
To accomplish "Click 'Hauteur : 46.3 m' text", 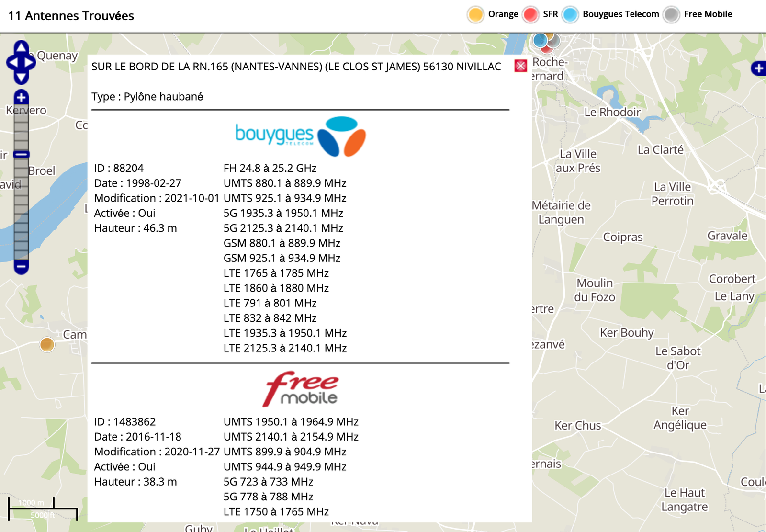I will coord(135,228).
